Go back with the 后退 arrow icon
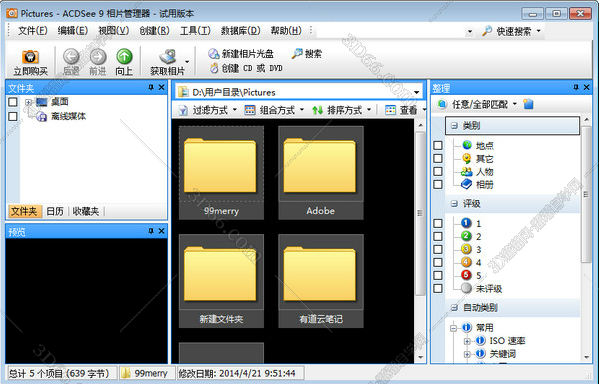Viewport: 599px width, 384px height. point(71,57)
